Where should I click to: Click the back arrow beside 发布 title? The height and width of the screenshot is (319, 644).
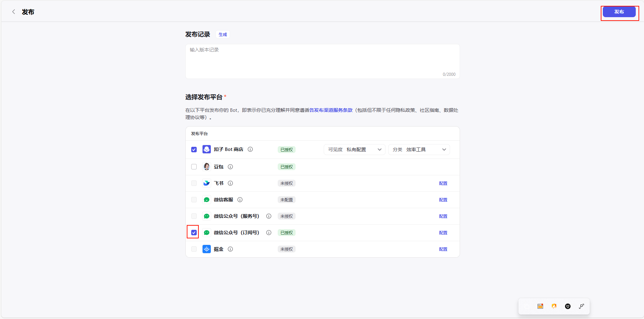coord(14,12)
